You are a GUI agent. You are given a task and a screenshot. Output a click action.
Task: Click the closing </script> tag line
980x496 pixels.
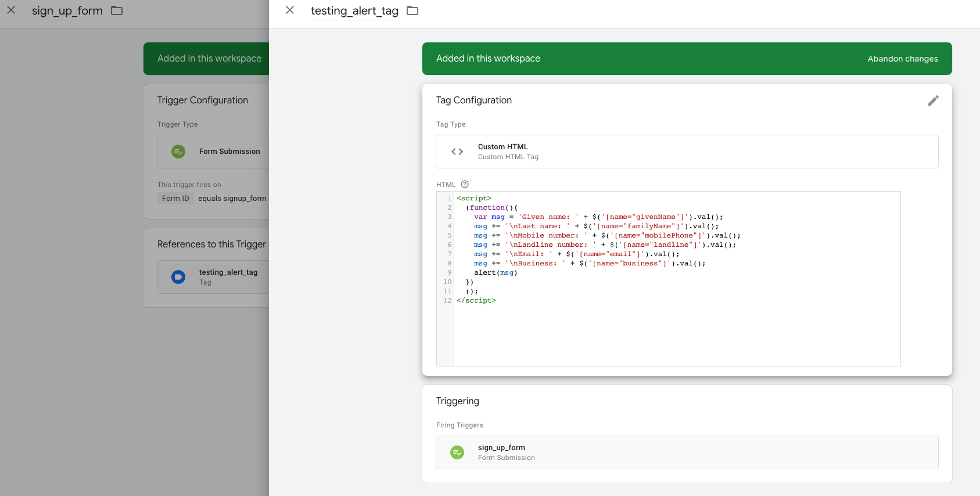point(476,300)
